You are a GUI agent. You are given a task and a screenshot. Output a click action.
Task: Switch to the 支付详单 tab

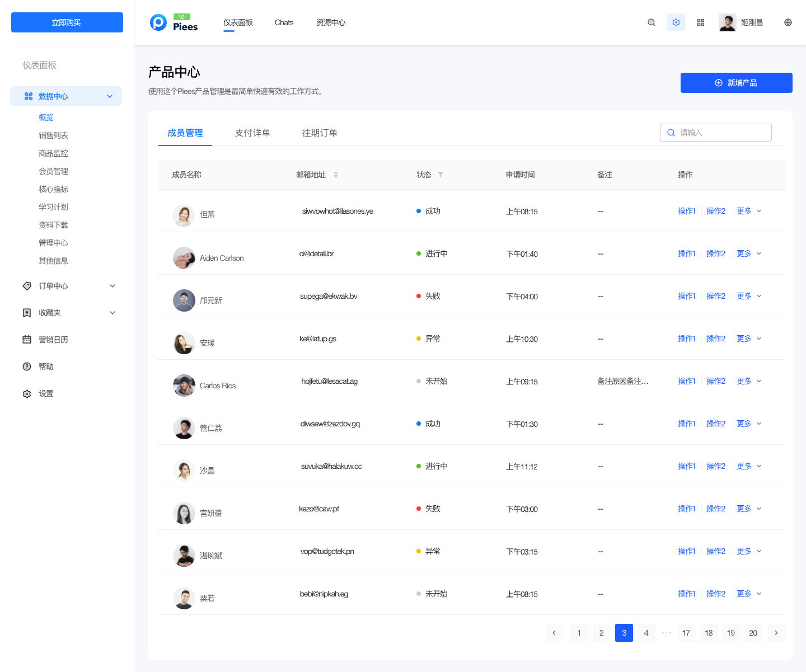[x=252, y=133]
